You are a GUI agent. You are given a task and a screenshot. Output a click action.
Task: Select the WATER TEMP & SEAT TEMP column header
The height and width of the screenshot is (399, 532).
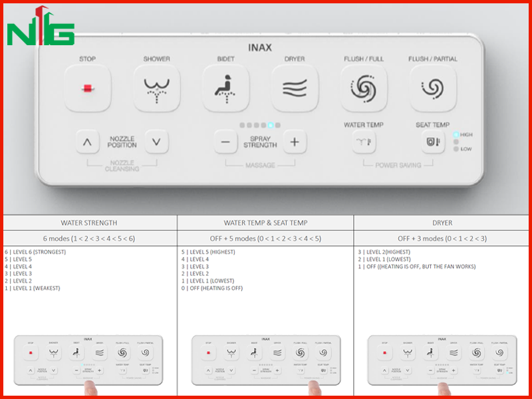(265, 223)
